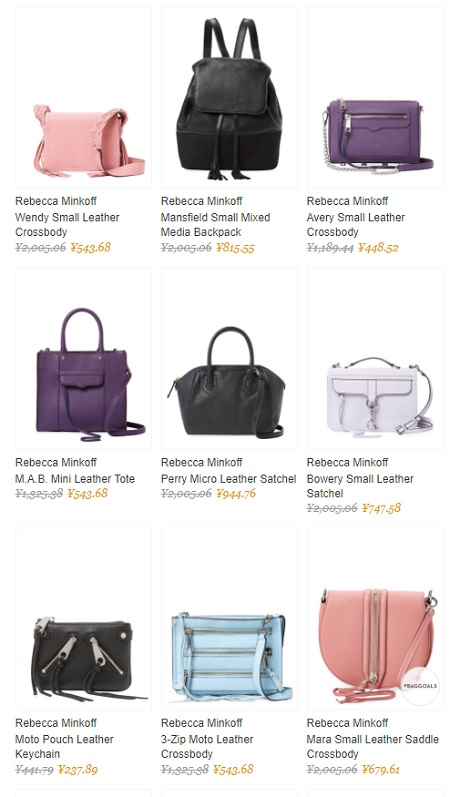Click the ¥237.89 sale price for keychain

pos(78,769)
